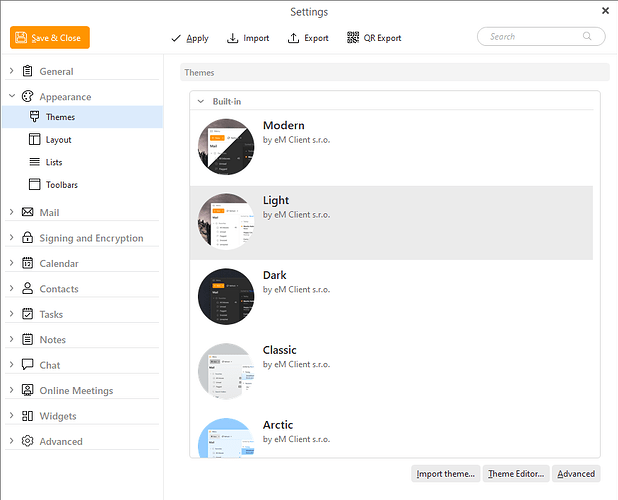Click the Toolbars window icon
Screen dimensions: 618x500
point(35,184)
